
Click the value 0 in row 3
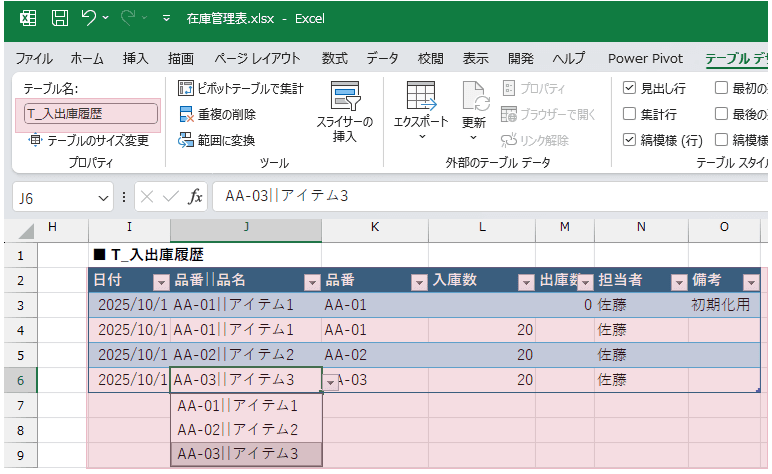pyautogui.click(x=587, y=305)
